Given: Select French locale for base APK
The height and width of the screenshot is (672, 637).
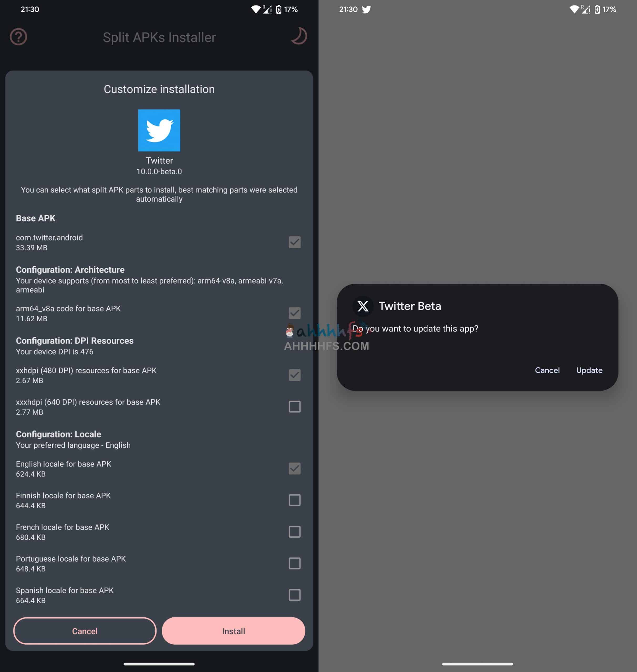Looking at the screenshot, I should [x=294, y=531].
